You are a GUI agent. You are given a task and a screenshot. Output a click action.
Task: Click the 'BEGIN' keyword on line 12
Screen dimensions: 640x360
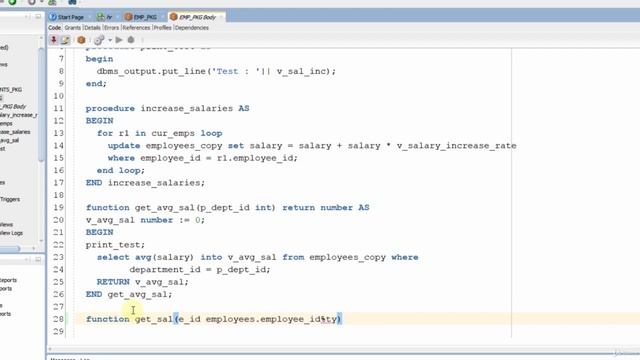tap(100, 121)
